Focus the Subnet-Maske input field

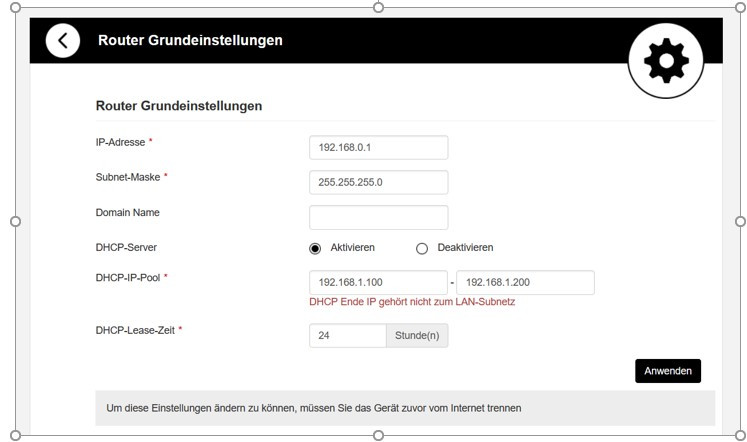379,182
